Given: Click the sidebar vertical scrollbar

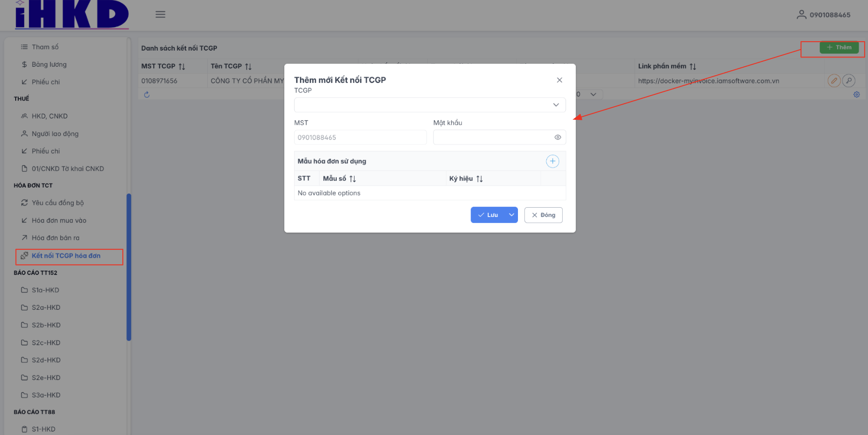Looking at the screenshot, I should click(x=129, y=267).
